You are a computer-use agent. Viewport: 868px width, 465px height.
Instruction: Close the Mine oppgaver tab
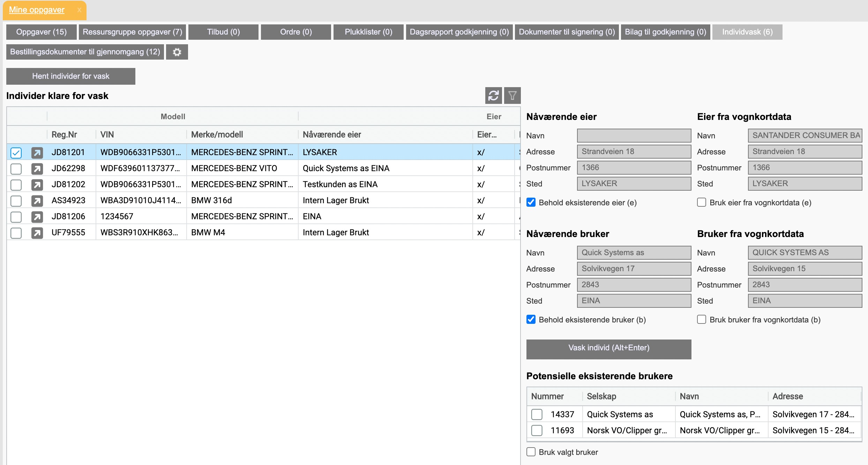79,10
